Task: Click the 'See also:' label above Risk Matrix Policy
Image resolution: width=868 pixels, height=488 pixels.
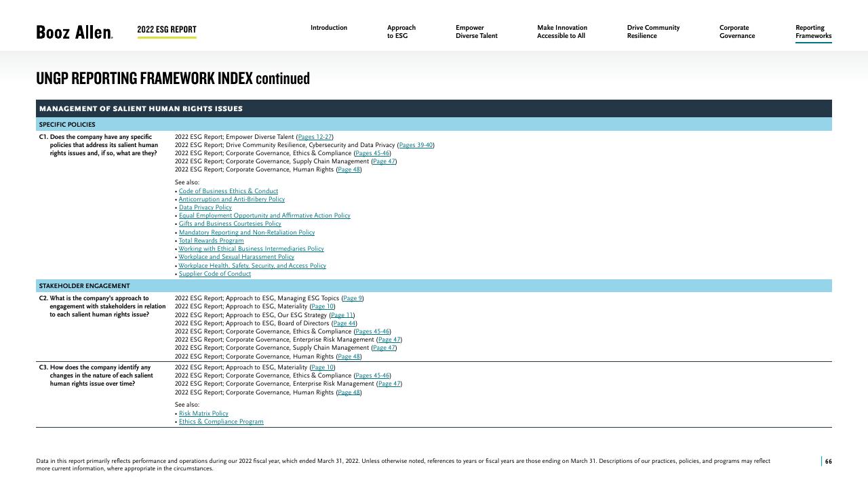Action: 187,405
